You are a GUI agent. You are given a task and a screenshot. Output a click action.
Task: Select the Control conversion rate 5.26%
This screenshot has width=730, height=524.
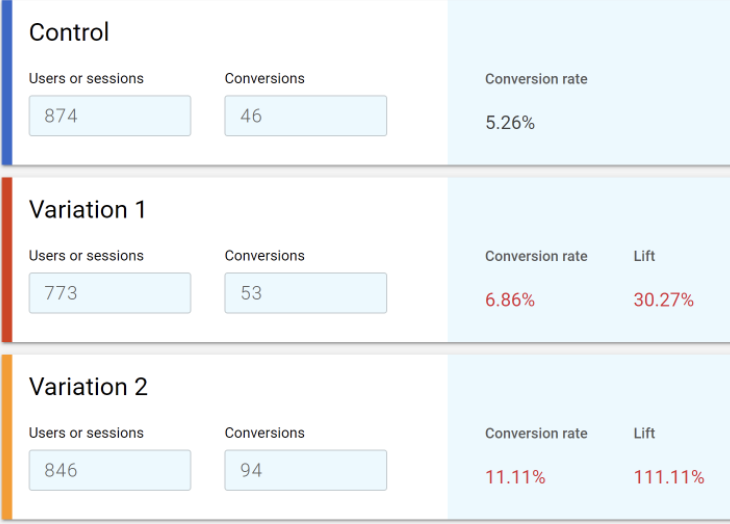510,123
